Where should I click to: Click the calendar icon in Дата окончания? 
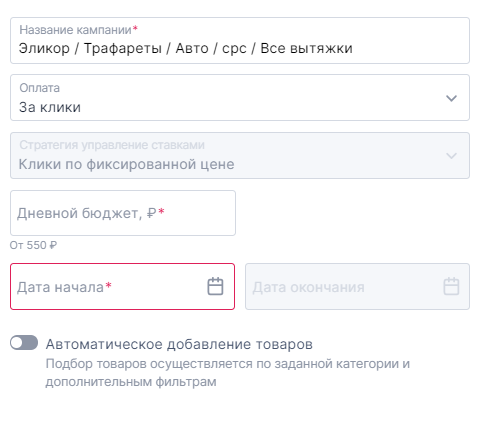(x=451, y=286)
